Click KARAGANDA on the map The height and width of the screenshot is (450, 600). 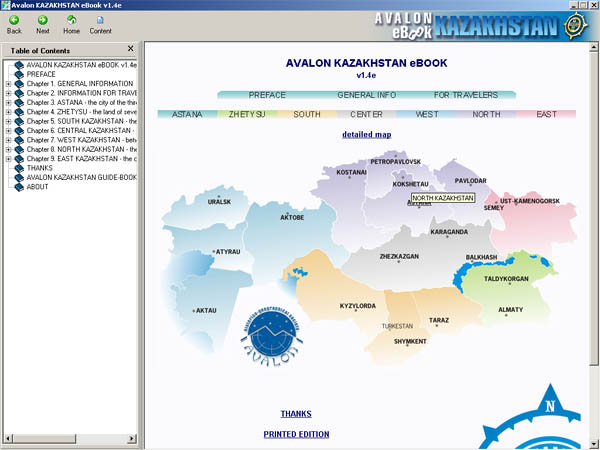pyautogui.click(x=449, y=232)
